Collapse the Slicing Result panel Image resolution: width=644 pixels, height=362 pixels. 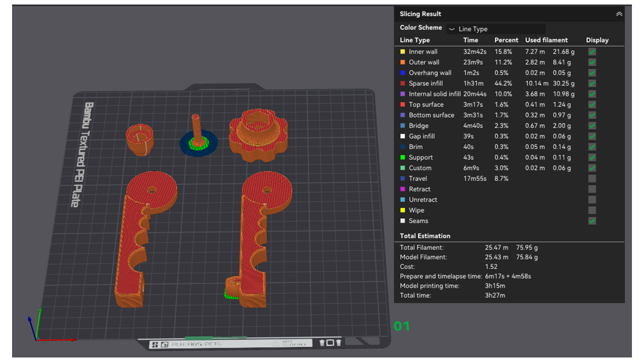619,14
